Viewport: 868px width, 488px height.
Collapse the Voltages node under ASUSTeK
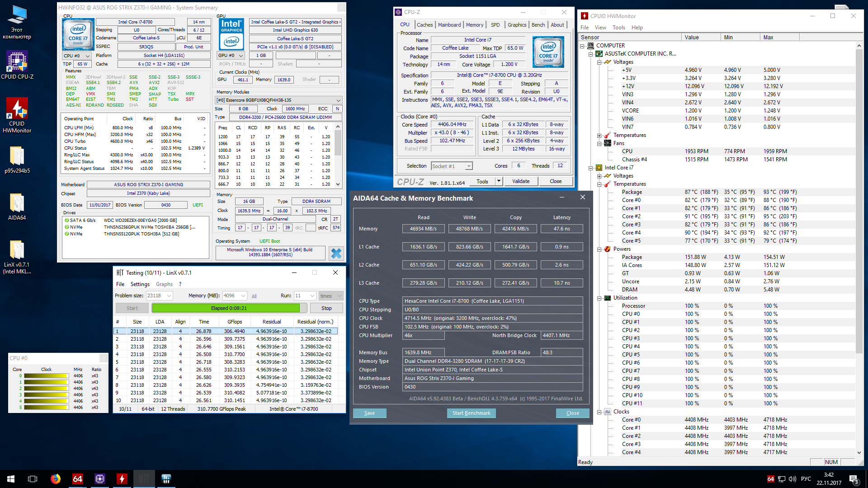[x=599, y=62]
